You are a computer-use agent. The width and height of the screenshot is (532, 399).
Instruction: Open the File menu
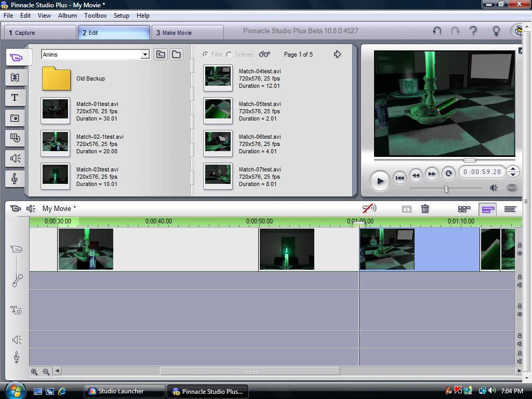(x=8, y=16)
